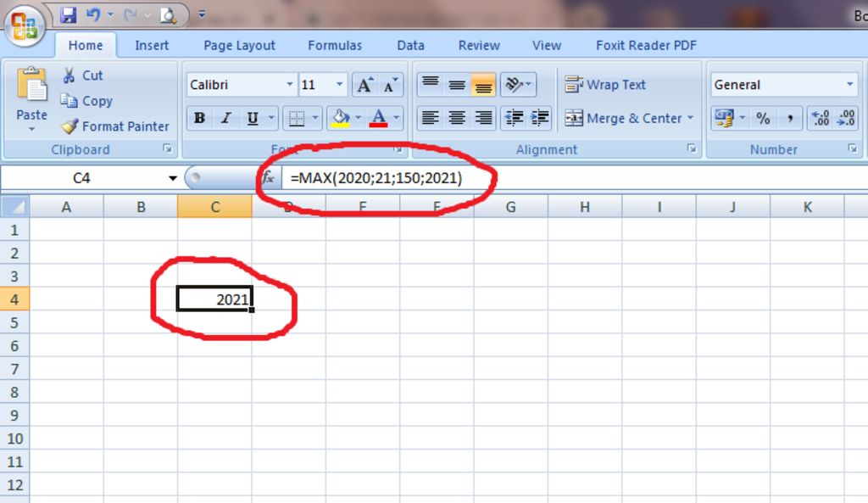Expand fill color palette arrow
The width and height of the screenshot is (868, 503).
pyautogui.click(x=359, y=118)
